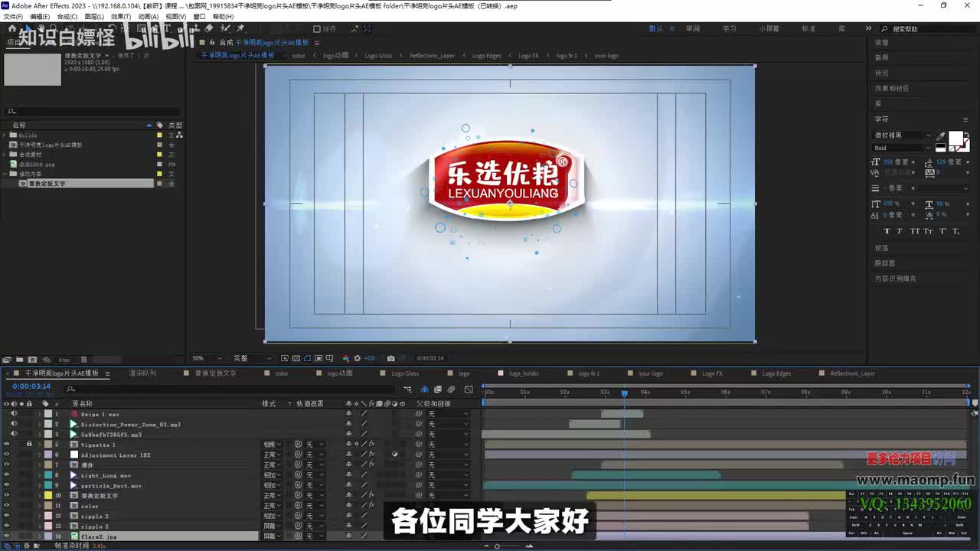Mute audio of Distortion_Power_Zoom_03.mp3 layer
This screenshot has width=980, height=551.
pos(14,424)
